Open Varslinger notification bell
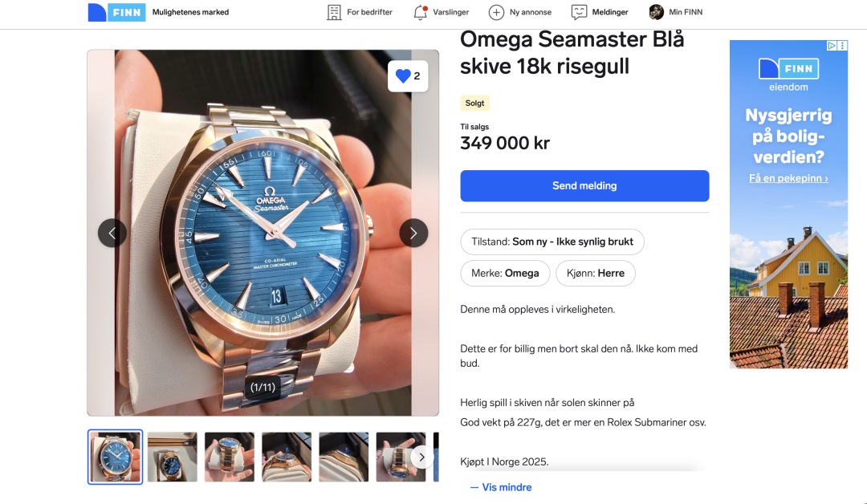Screen dimensions: 867x504 [x=420, y=12]
